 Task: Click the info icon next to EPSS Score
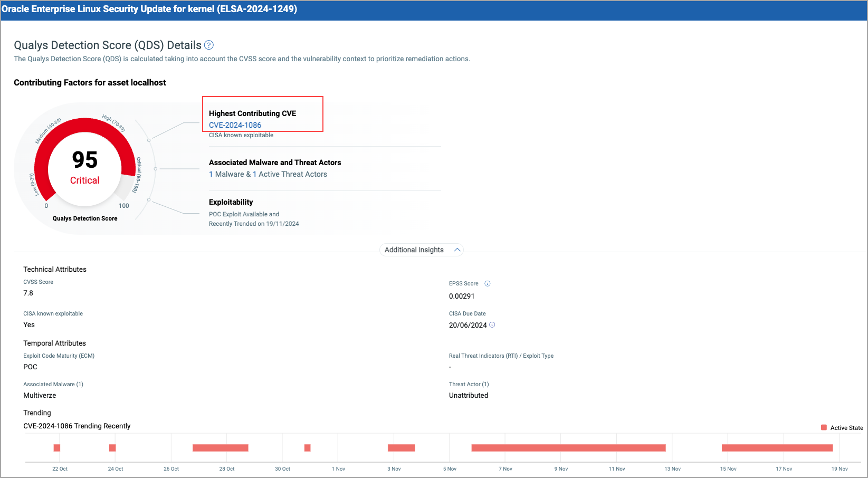click(488, 284)
